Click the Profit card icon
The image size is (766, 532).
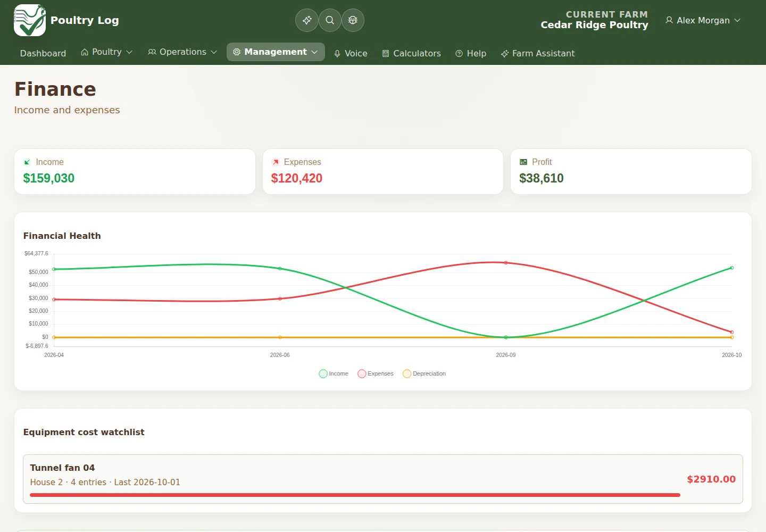(x=523, y=162)
